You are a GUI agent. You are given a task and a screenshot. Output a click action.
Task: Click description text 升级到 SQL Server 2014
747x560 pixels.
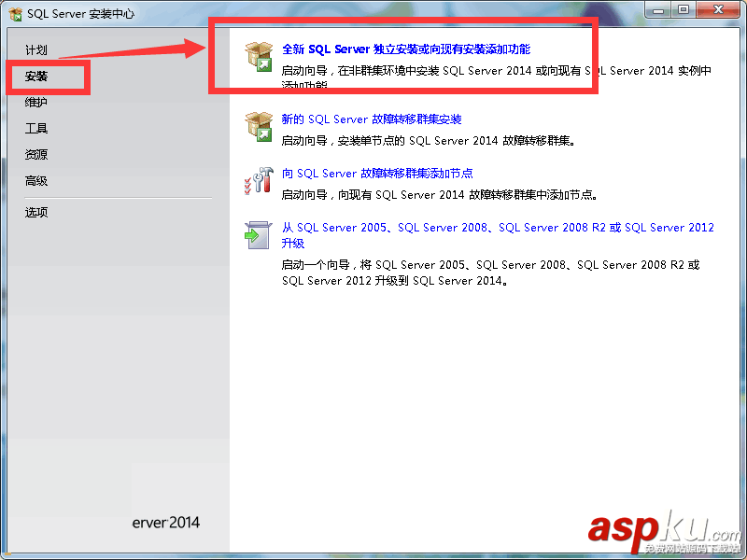click(x=441, y=281)
